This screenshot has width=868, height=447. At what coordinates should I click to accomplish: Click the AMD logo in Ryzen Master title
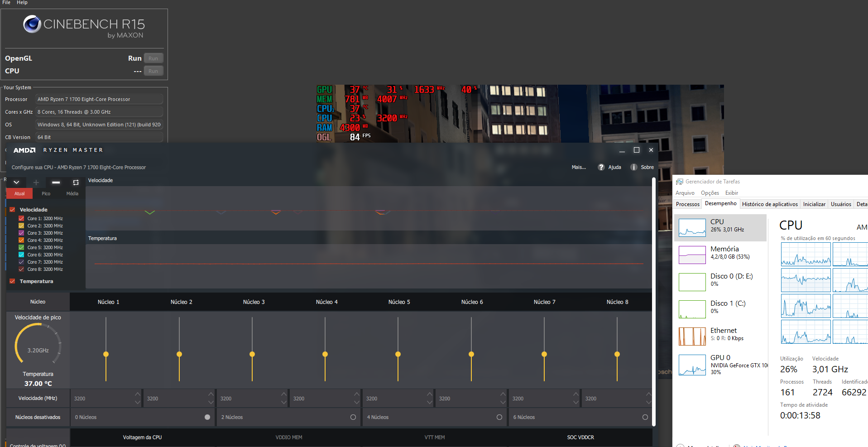24,150
